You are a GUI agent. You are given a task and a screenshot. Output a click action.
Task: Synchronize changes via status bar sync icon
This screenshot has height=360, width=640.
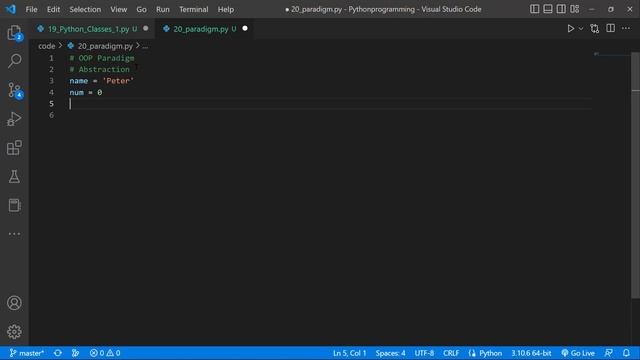(x=58, y=353)
